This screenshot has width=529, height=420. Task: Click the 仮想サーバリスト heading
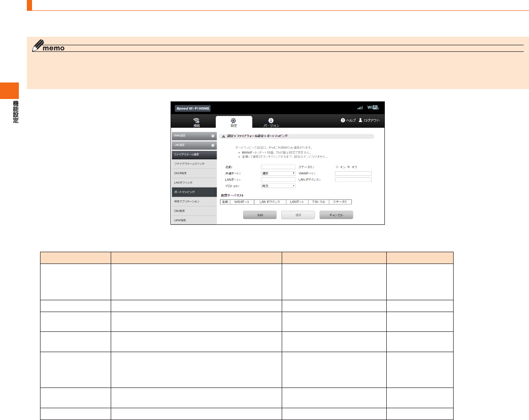point(232,196)
